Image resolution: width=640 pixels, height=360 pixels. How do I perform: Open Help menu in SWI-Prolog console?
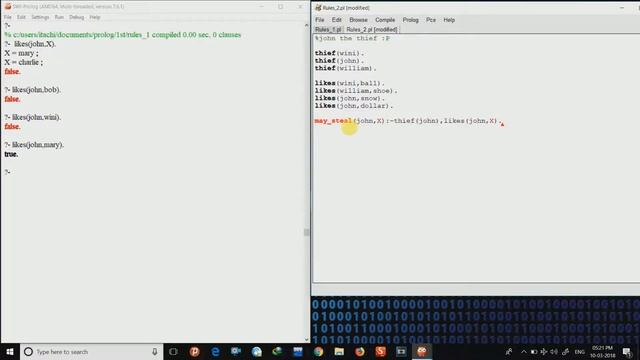95,17
